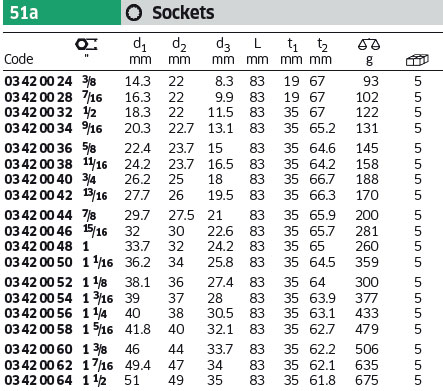443x391 pixels.
Task: Select code 03 42 00 60
Action: [38, 349]
